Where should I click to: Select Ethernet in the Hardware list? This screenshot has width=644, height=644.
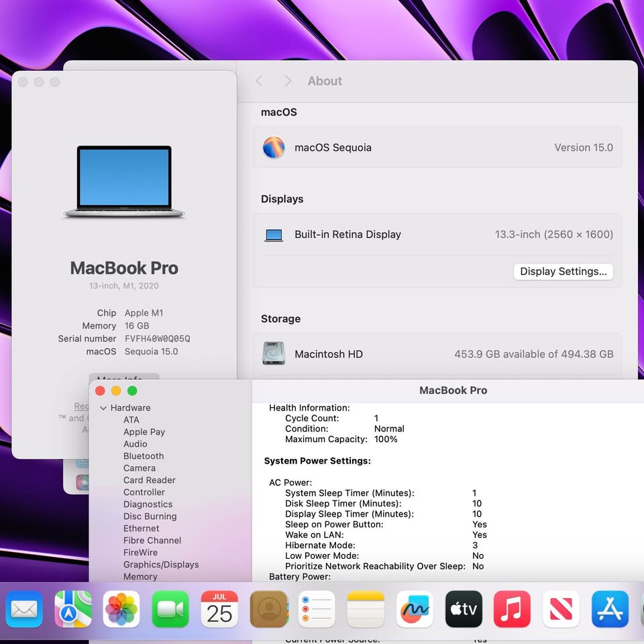(142, 528)
